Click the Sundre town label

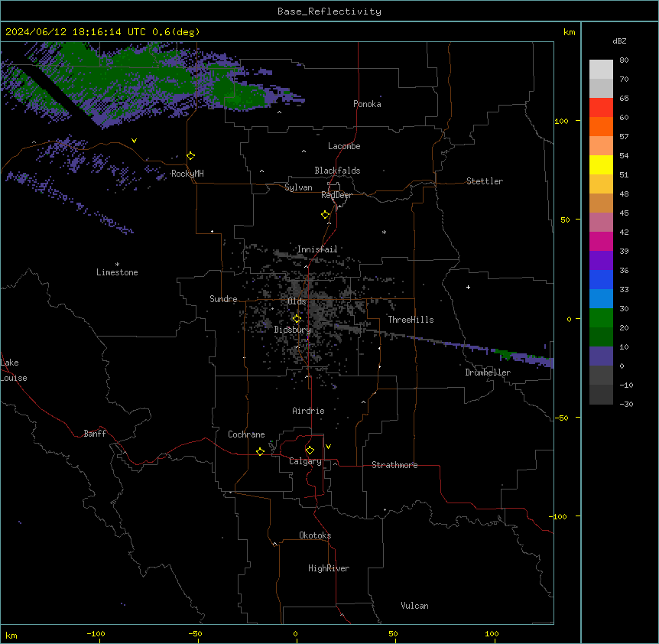click(223, 299)
